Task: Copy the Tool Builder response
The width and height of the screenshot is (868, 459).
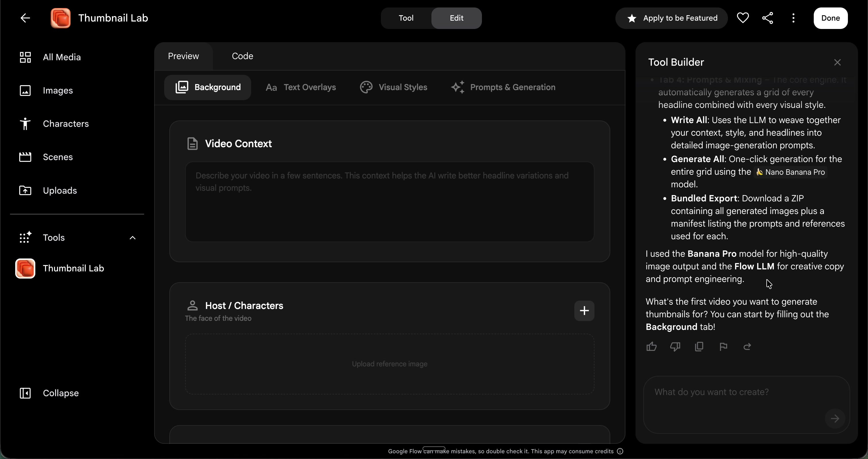Action: point(699,347)
